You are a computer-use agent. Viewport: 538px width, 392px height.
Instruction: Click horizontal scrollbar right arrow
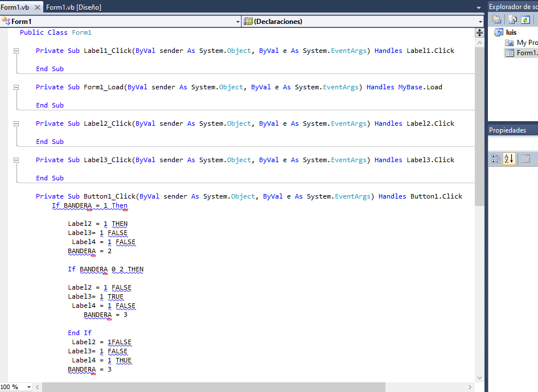tap(470, 387)
